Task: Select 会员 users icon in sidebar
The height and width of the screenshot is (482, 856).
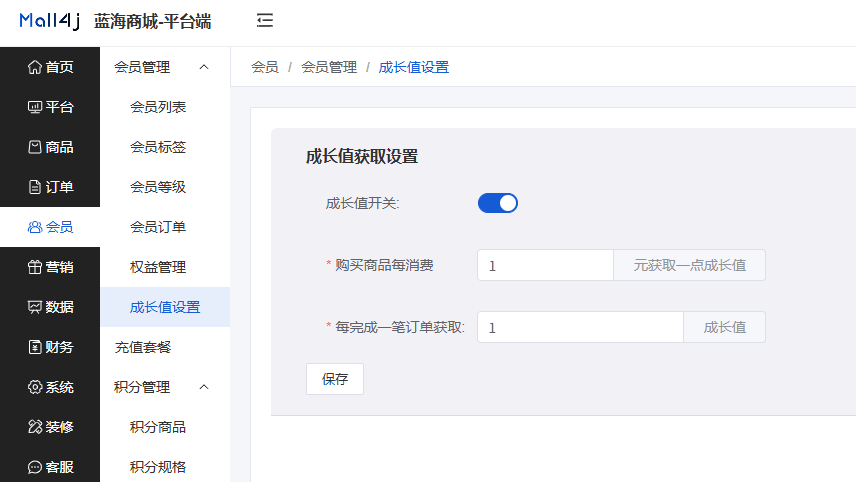Action: tap(34, 227)
